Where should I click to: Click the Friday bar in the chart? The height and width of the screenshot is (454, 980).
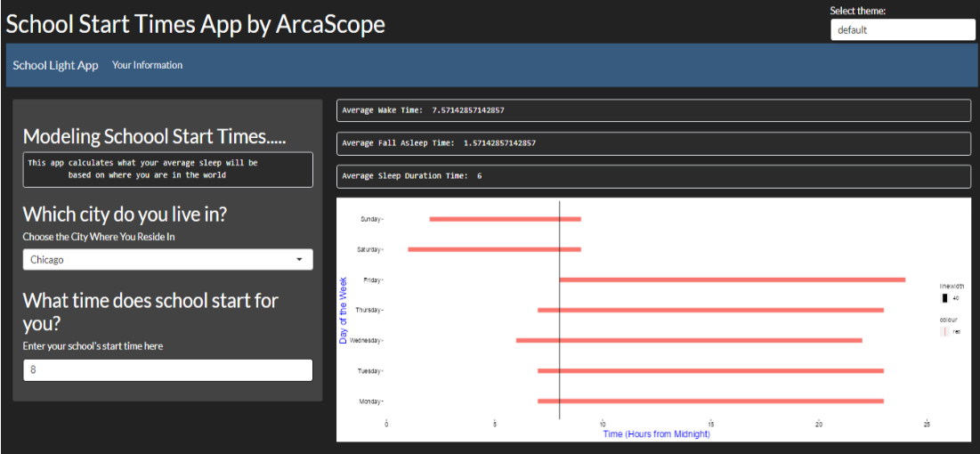tap(732, 280)
